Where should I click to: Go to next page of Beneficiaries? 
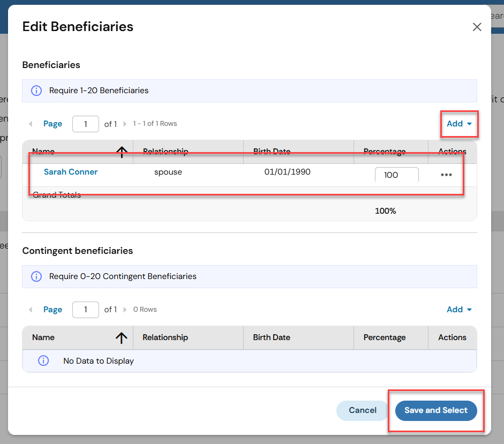[125, 124]
